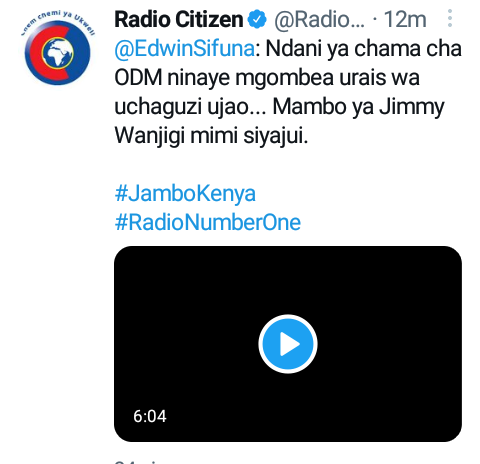Click the line 'ODM ninaye mgombea urais wa'
480x464 pixels.
point(267,78)
